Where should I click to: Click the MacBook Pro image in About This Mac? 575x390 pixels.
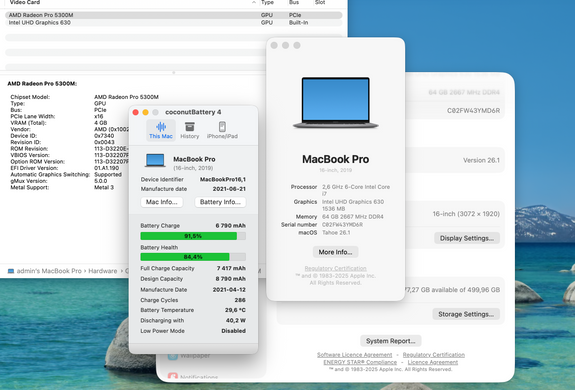pos(336,103)
